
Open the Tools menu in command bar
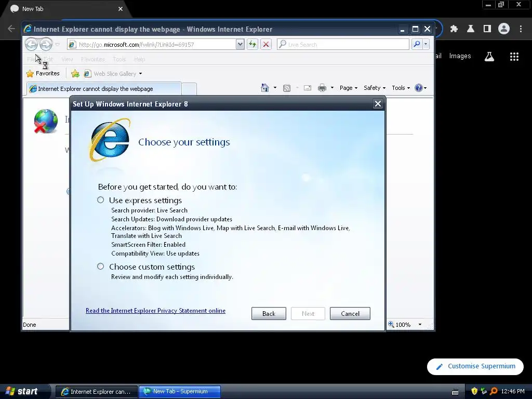click(401, 88)
